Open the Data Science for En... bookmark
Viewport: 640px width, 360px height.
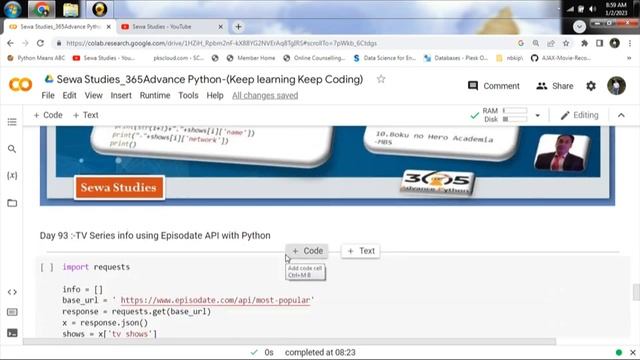coord(384,58)
